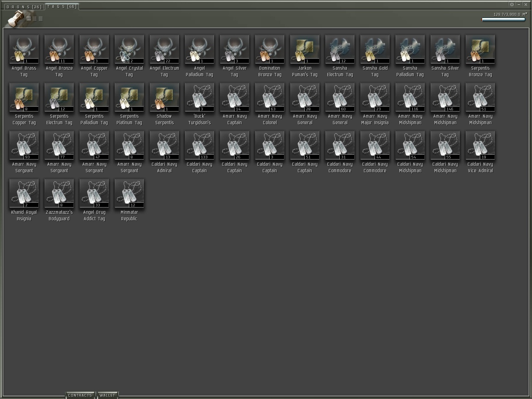Click the Amarr Navy Colonel insignia
This screenshot has width=532, height=399.
(x=270, y=97)
